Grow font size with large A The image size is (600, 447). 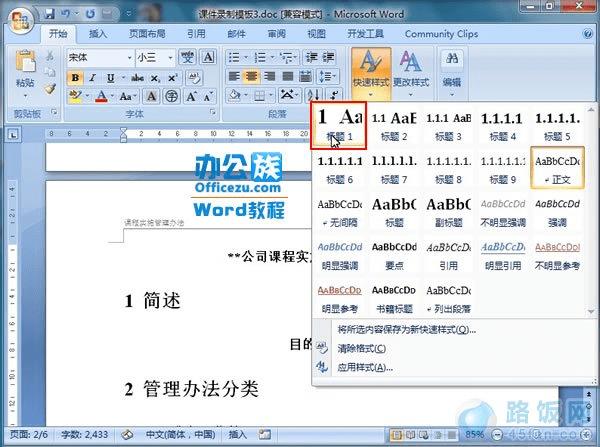click(191, 96)
